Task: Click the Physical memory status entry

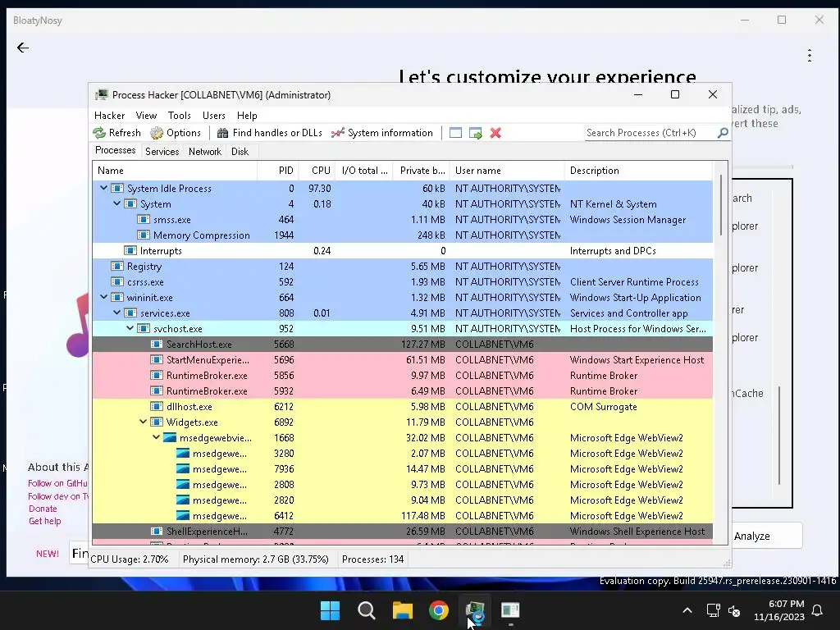Action: [256, 559]
